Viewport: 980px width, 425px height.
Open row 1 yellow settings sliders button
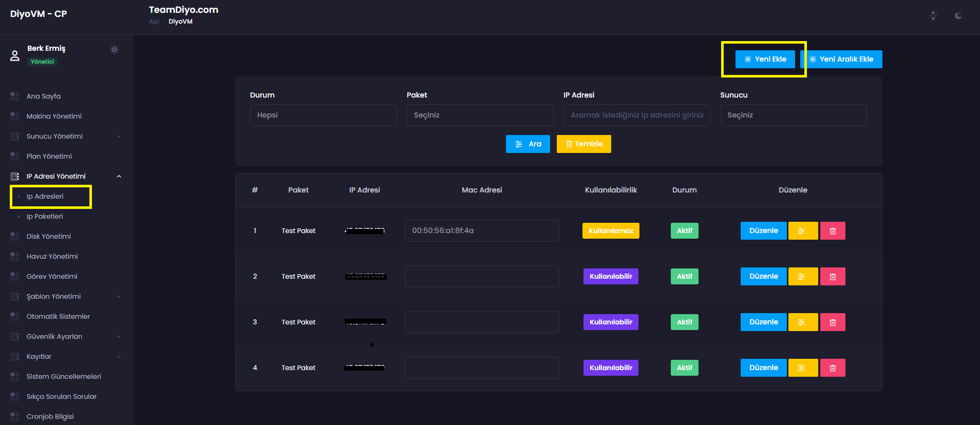[x=803, y=231]
